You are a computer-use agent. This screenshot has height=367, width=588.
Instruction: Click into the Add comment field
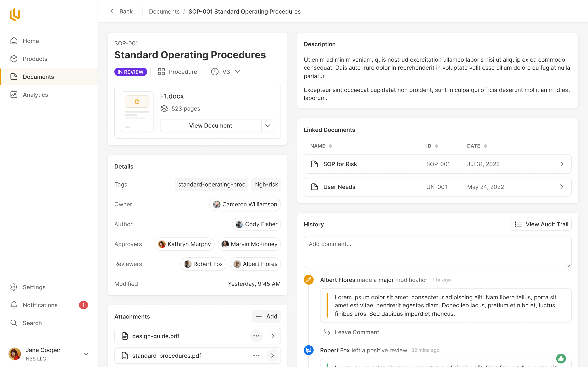(437, 252)
